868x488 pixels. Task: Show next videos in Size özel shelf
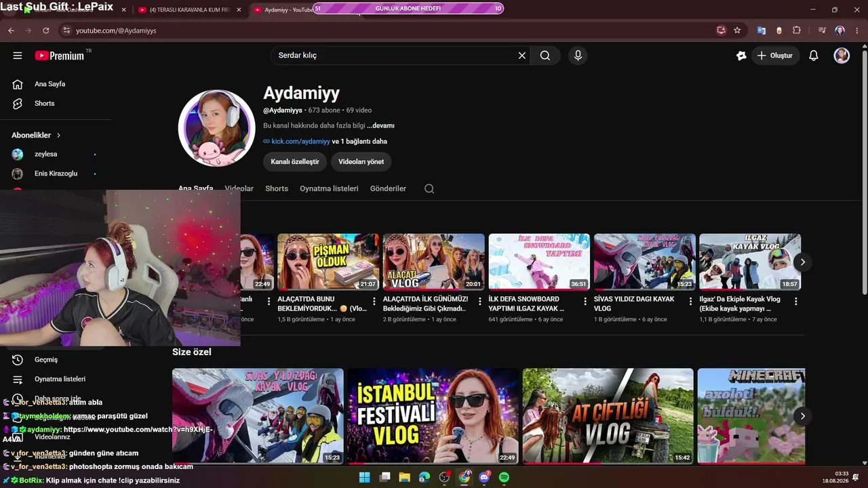click(x=803, y=416)
